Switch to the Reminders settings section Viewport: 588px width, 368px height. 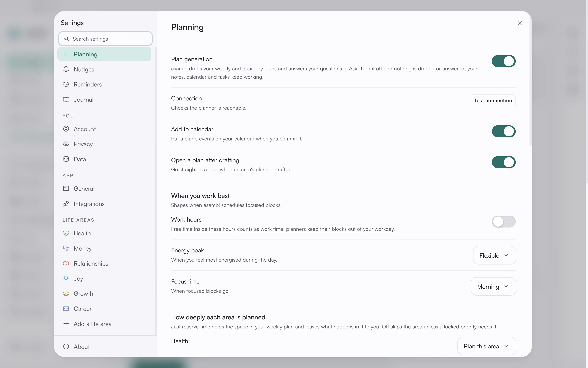point(104,84)
